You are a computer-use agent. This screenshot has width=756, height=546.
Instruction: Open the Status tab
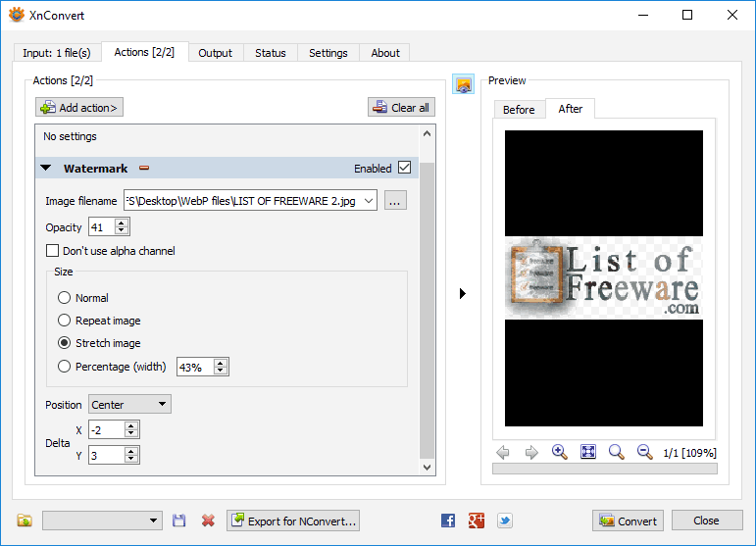(x=271, y=53)
